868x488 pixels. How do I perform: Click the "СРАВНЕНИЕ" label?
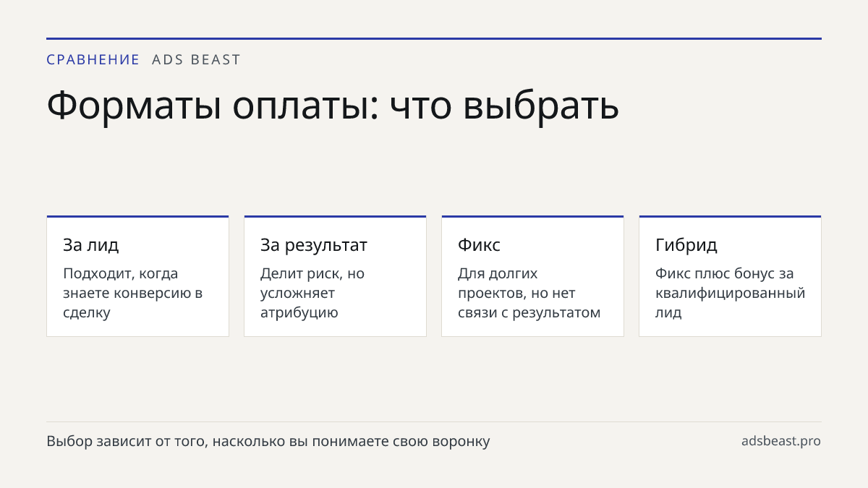[x=93, y=60]
